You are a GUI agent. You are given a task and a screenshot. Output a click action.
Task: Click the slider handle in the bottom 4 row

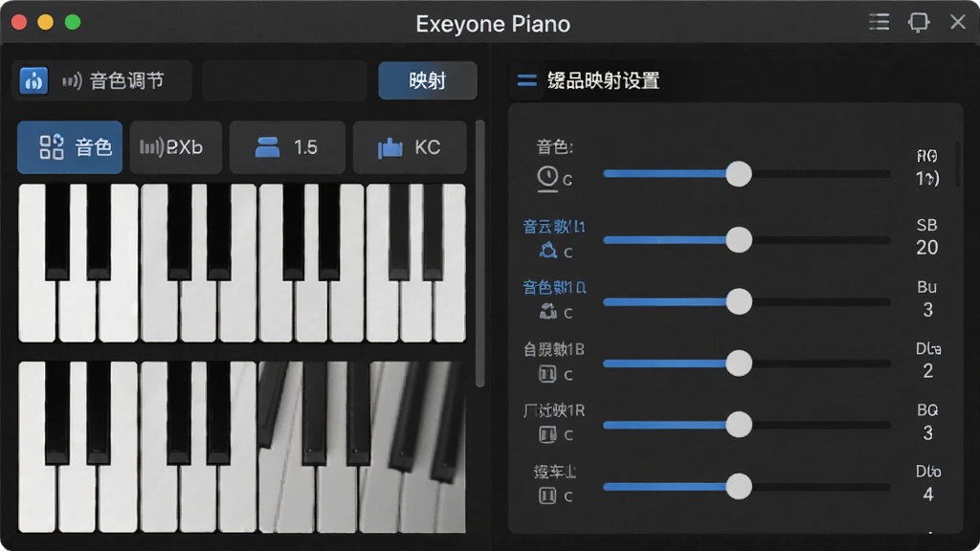coord(739,486)
